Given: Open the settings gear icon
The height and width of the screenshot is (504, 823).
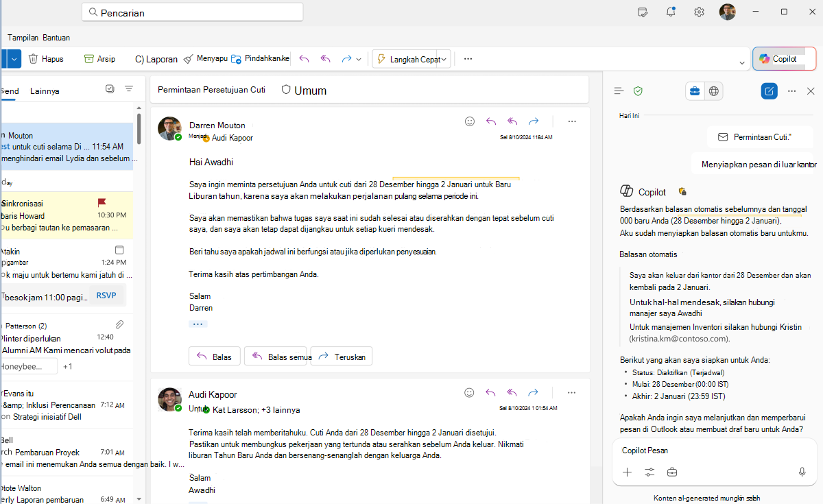Looking at the screenshot, I should [699, 12].
